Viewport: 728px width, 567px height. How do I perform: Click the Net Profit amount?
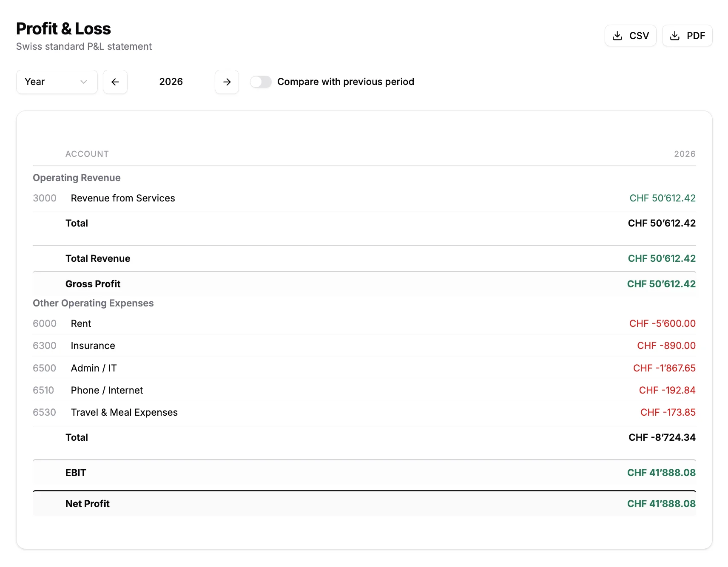(661, 504)
